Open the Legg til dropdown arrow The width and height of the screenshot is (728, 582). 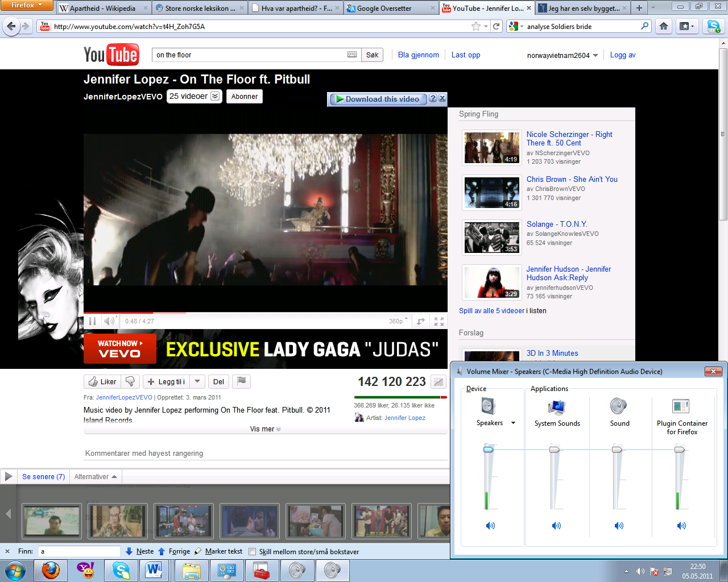(x=197, y=381)
